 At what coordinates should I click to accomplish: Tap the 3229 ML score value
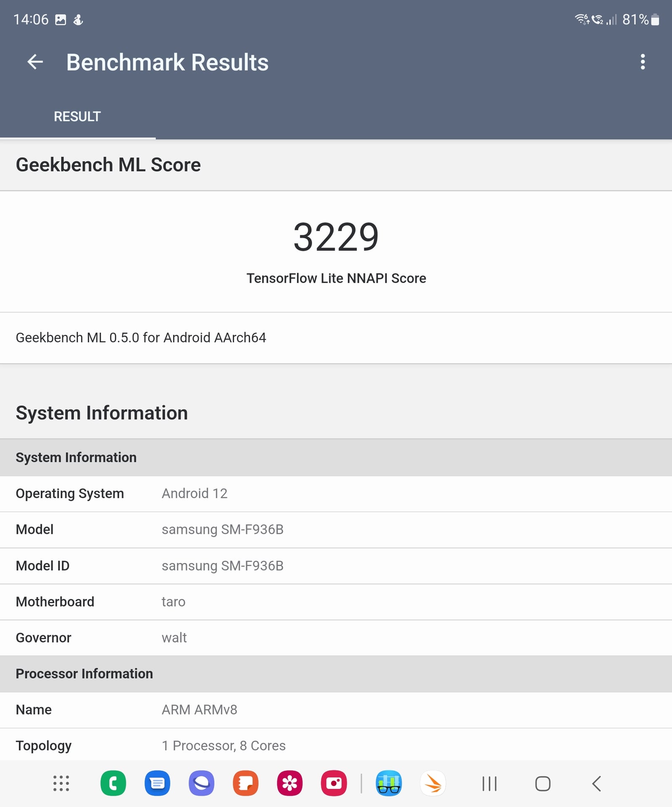point(336,237)
